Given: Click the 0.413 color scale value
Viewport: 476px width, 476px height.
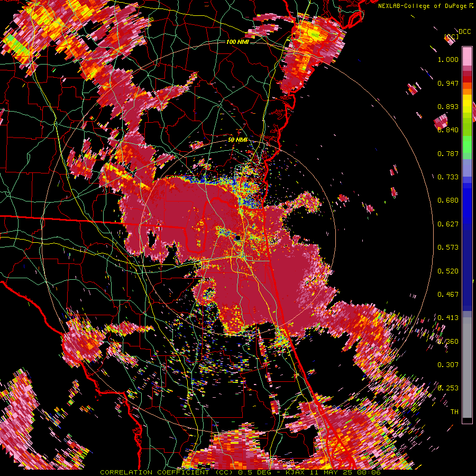Looking at the screenshot, I should click(x=448, y=318).
